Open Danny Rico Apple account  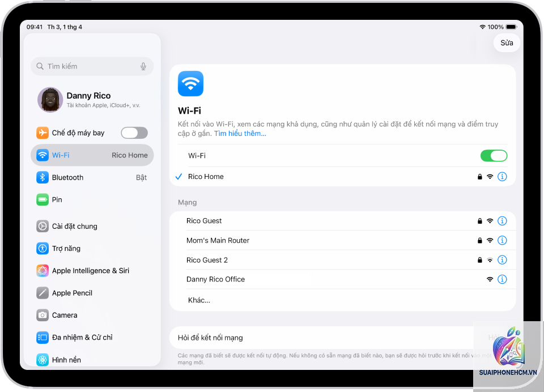(x=92, y=100)
